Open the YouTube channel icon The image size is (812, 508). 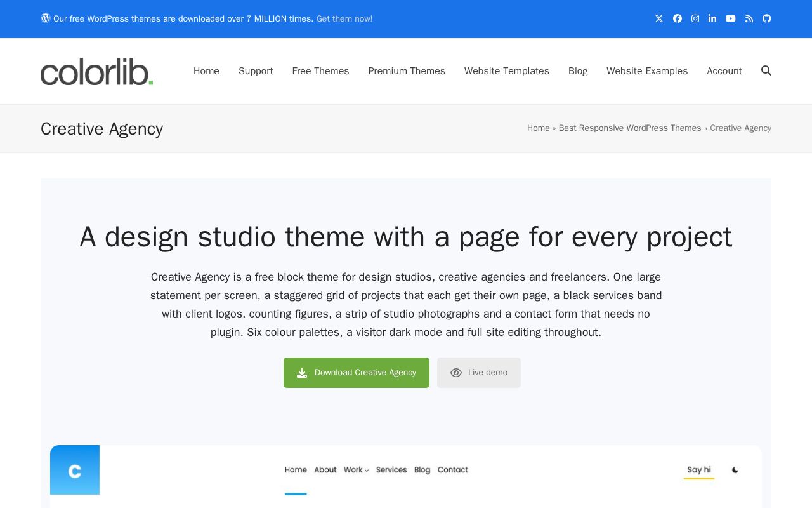coord(731,18)
